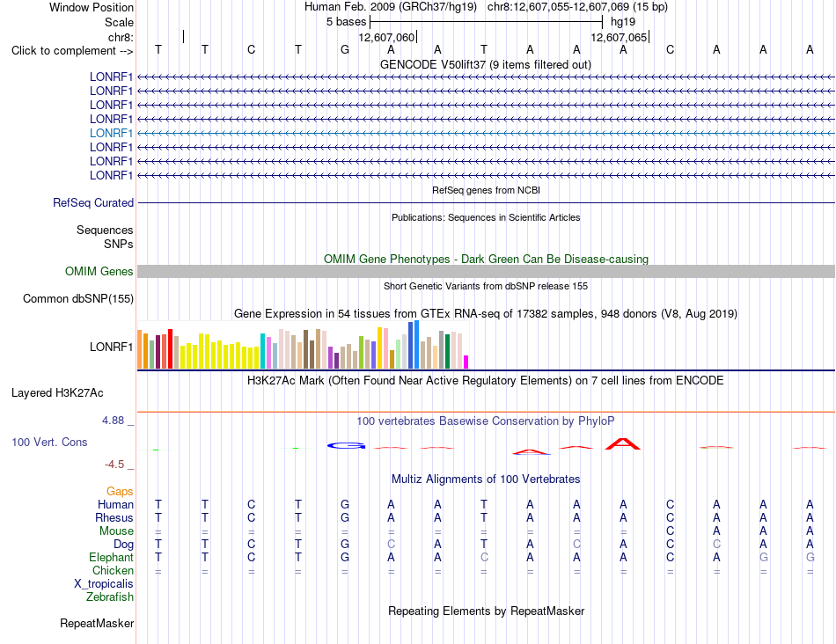
Task: Open 'Publications: Sequences in Scientific Articles' title
Action: point(486,217)
